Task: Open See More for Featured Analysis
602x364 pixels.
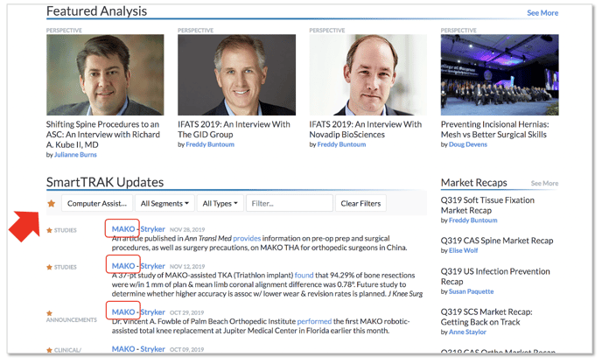Action: coord(542,12)
